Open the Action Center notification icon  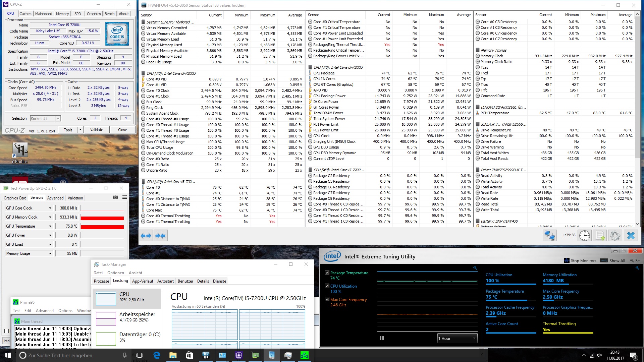634,355
